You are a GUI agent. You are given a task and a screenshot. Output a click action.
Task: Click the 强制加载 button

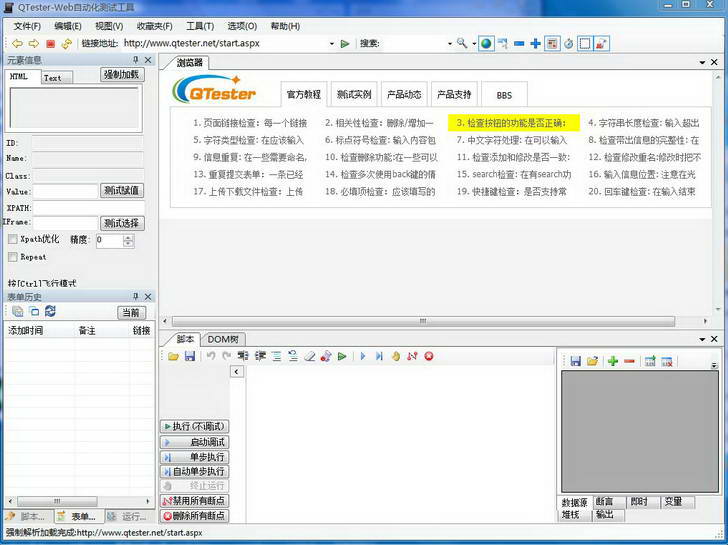pyautogui.click(x=123, y=75)
